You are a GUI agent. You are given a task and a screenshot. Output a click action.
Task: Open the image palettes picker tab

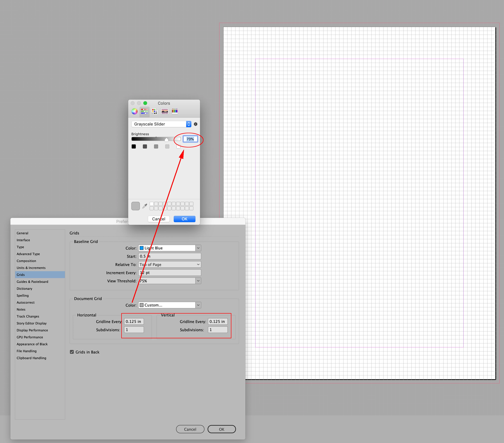[x=165, y=111]
